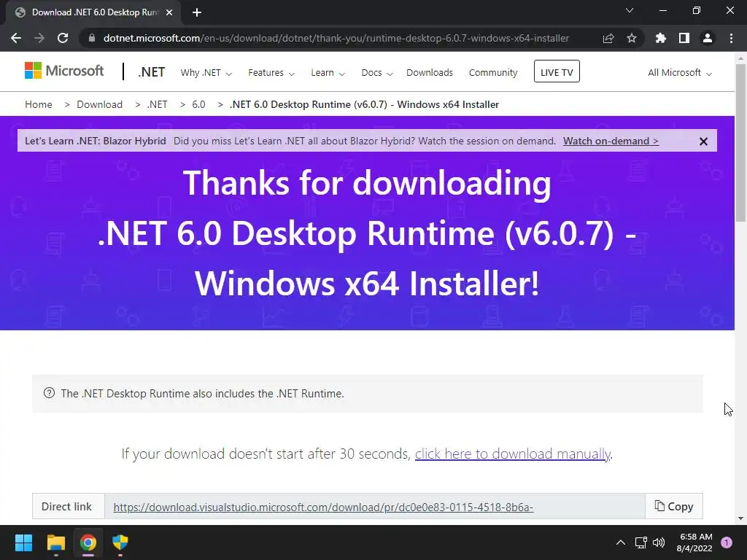This screenshot has height=560, width=747.
Task: Open the notification badge in the tray
Action: point(727,542)
